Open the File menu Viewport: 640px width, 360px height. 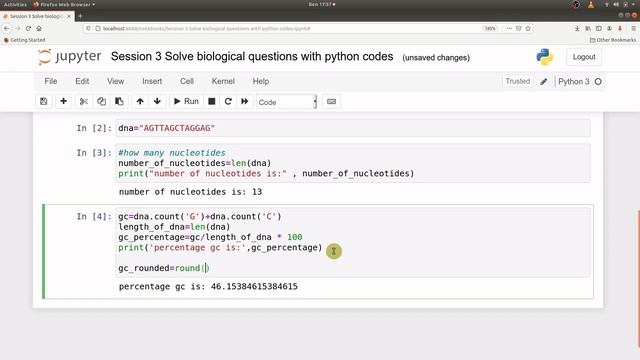[51, 81]
